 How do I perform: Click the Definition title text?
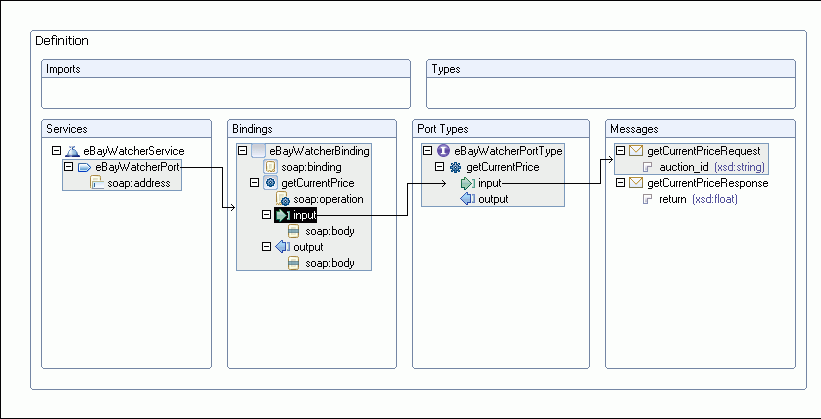coord(62,41)
